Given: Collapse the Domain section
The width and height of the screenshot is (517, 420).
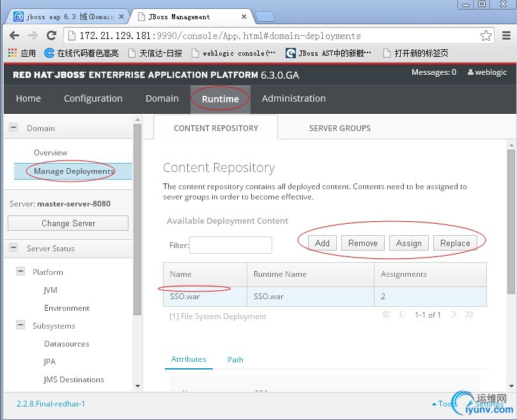Looking at the screenshot, I should 13,127.
